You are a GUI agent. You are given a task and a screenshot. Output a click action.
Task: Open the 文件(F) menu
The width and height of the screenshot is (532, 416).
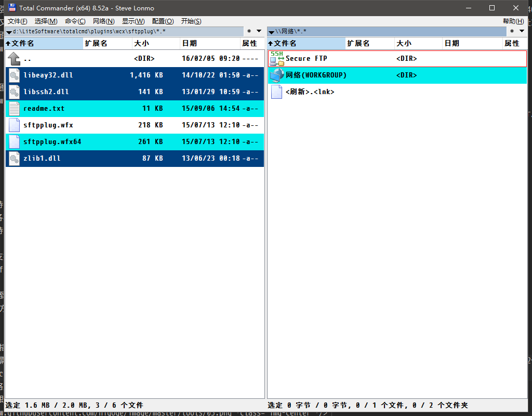pyautogui.click(x=17, y=21)
